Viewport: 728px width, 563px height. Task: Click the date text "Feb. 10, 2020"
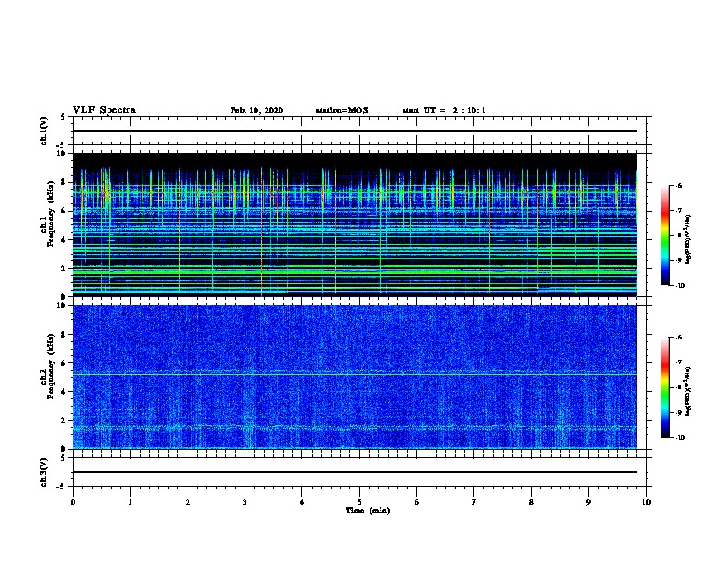(x=256, y=110)
